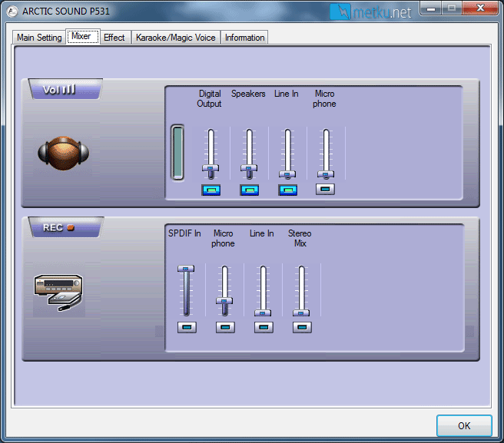Adjust the Stereo Mix recording slider
The height and width of the screenshot is (443, 504).
click(x=301, y=312)
